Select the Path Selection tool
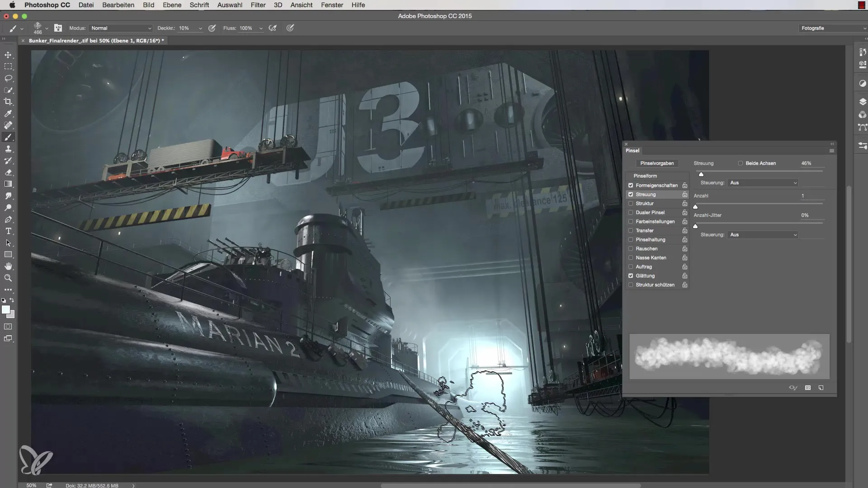The width and height of the screenshot is (868, 488). click(8, 243)
